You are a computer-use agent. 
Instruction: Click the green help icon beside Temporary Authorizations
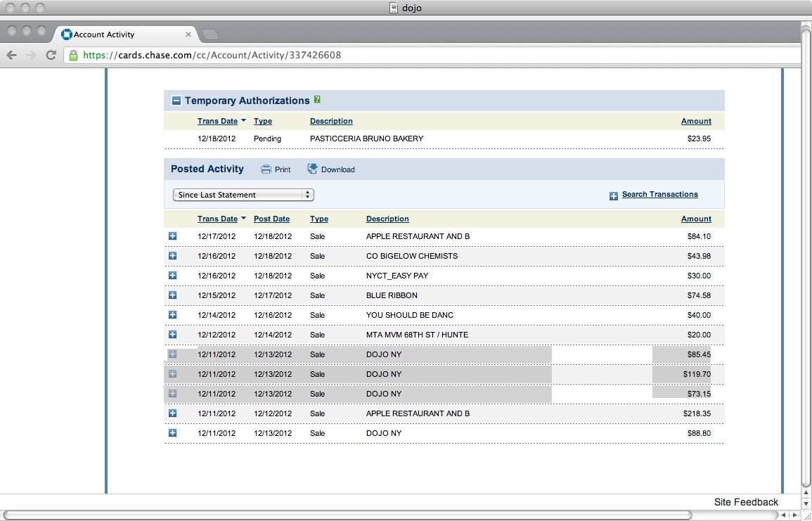point(318,100)
